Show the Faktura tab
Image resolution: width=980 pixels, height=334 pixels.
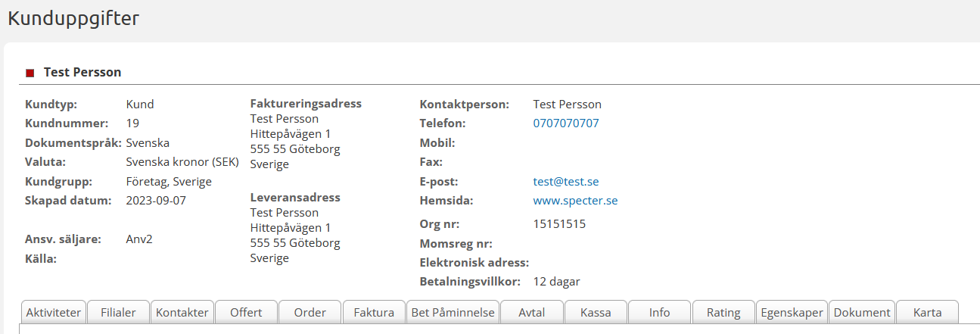374,313
